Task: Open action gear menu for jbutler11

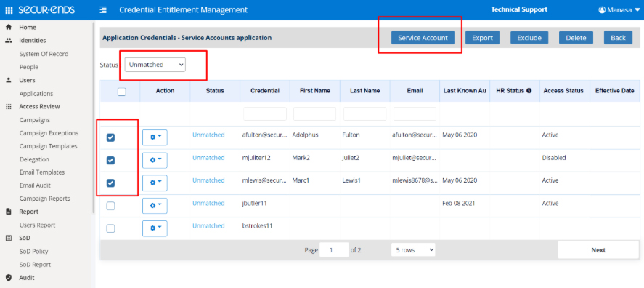Action: pyautogui.click(x=155, y=206)
